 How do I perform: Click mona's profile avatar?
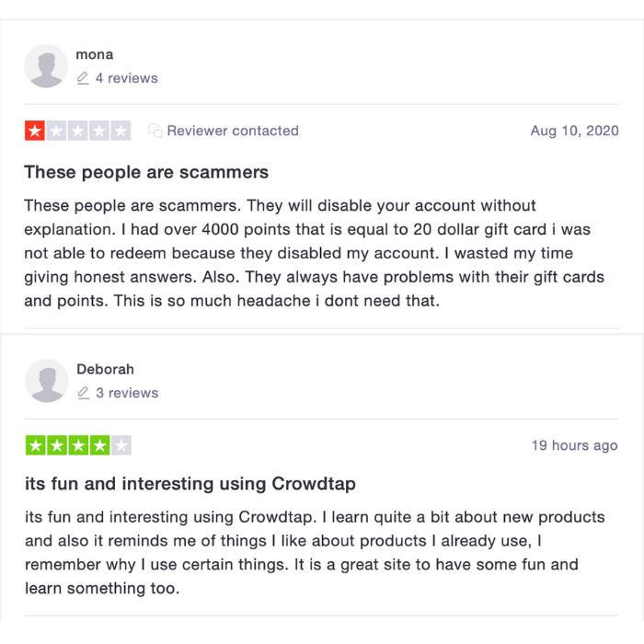point(46,66)
